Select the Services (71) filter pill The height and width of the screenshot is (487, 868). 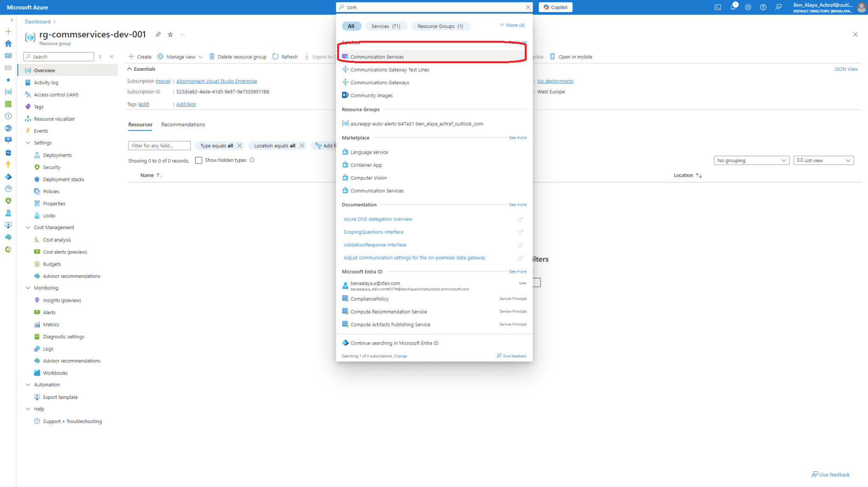pyautogui.click(x=386, y=26)
